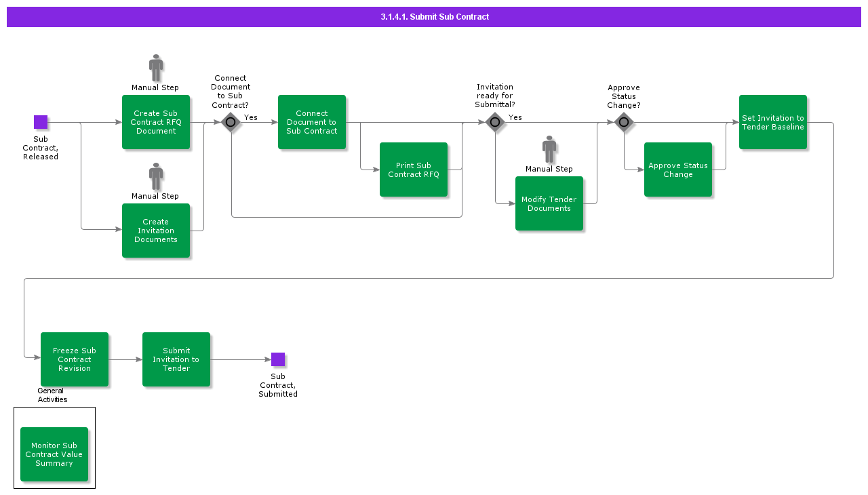Select the Connect Document to Sub Contract gateway diamond

[x=231, y=122]
